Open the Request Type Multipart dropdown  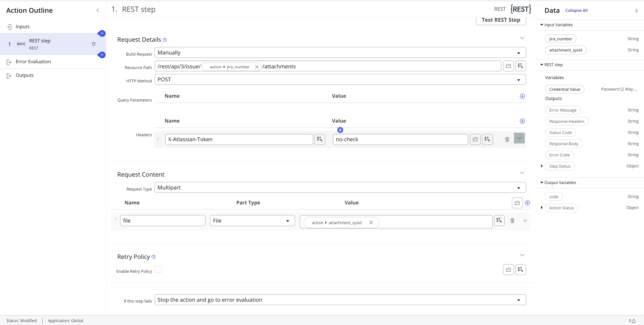[x=340, y=187]
